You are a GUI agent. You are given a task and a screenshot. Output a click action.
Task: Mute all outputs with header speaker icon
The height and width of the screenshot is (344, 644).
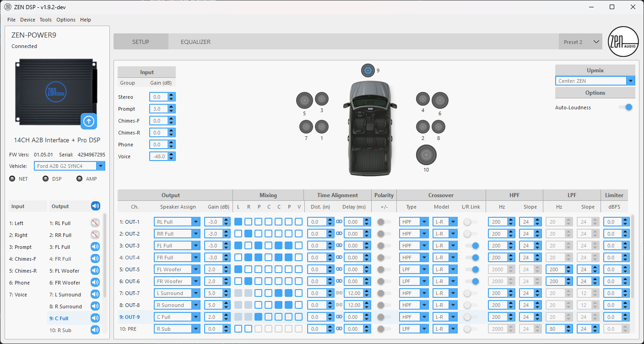pyautogui.click(x=95, y=206)
